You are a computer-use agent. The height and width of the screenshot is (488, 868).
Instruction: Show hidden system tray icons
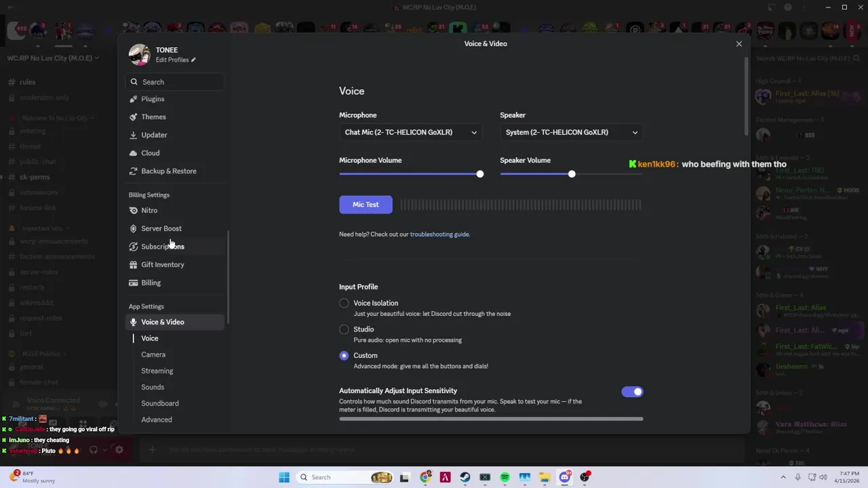783,477
